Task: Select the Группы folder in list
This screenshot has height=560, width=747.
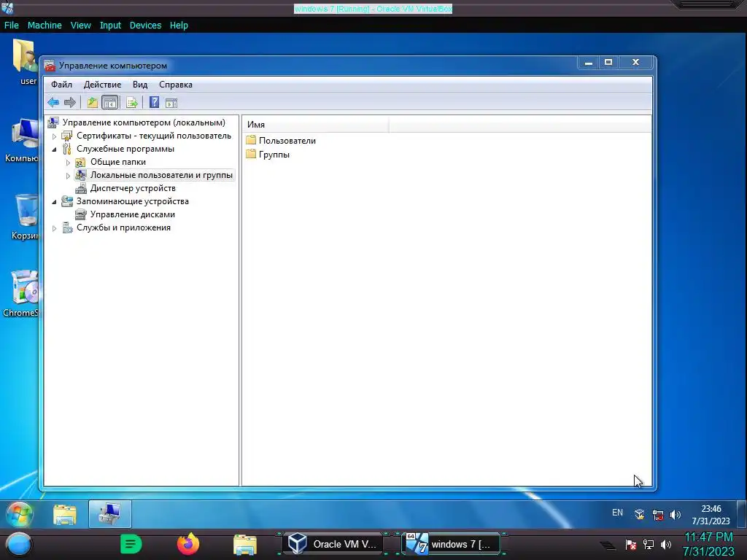Action: click(x=268, y=155)
